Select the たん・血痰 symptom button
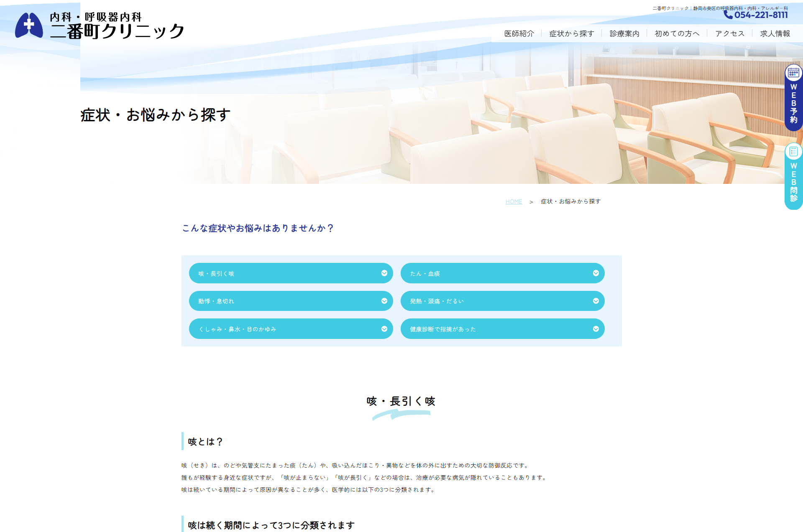This screenshot has height=532, width=803. click(503, 273)
